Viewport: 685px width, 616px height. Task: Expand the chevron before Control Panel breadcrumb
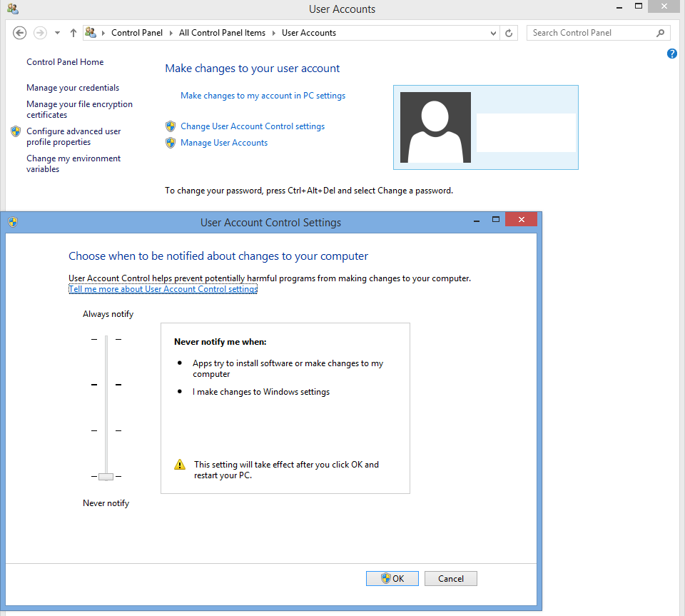point(103,33)
